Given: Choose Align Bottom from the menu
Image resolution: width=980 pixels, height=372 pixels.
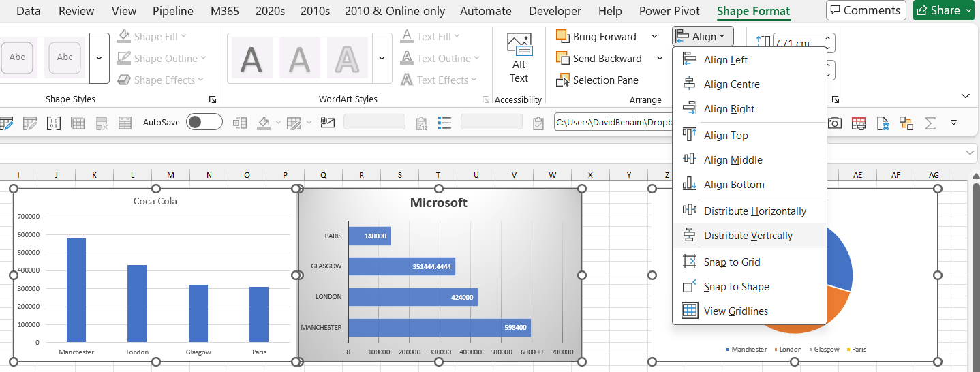Looking at the screenshot, I should point(749,185).
